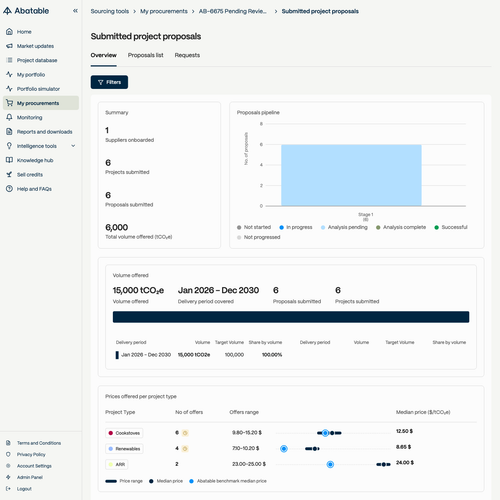Click the Privacy Policy shield icon
This screenshot has width=500, height=500.
click(x=8, y=454)
